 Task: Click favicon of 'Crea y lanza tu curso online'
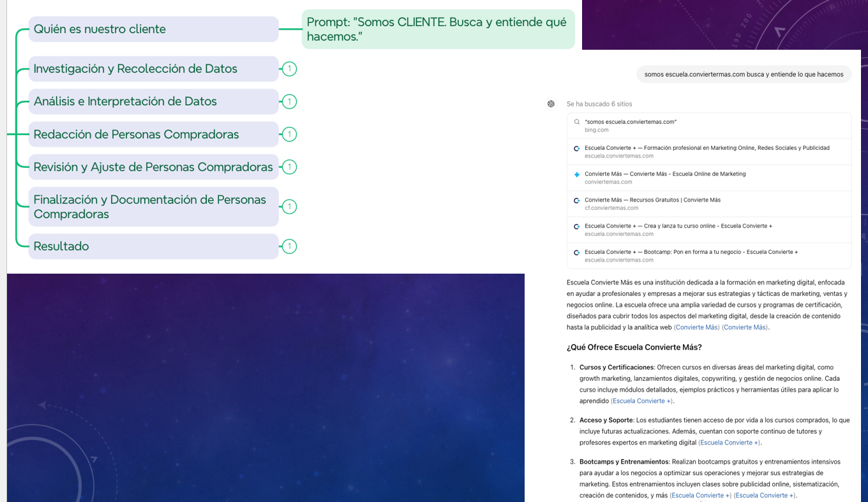(577, 226)
